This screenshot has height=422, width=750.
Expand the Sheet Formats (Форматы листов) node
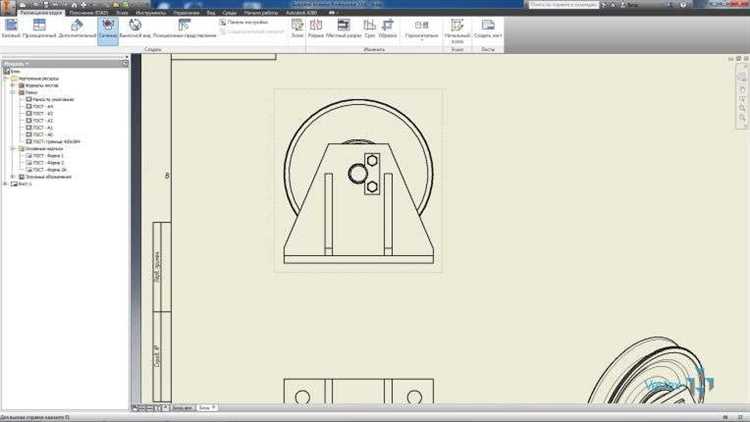point(13,85)
